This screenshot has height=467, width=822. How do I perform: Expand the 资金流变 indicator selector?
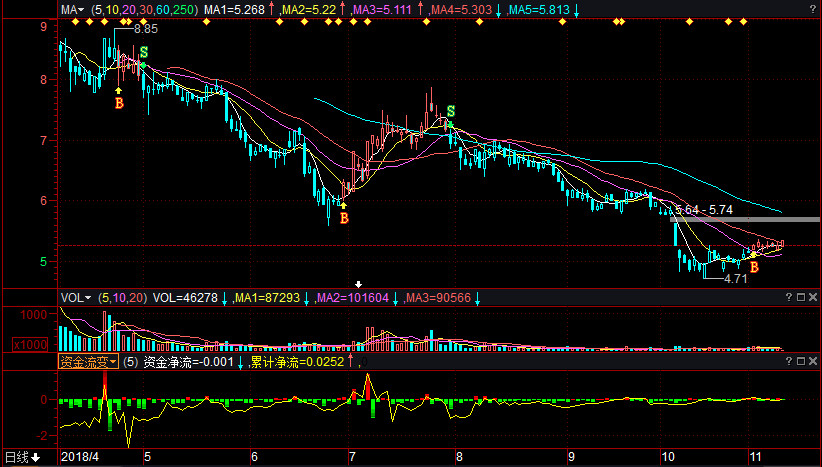point(88,361)
